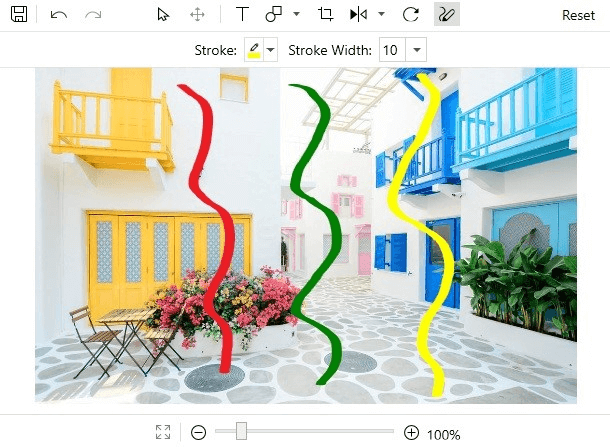The height and width of the screenshot is (447, 610).
Task: Click the 100% zoom level text
Action: tap(443, 434)
